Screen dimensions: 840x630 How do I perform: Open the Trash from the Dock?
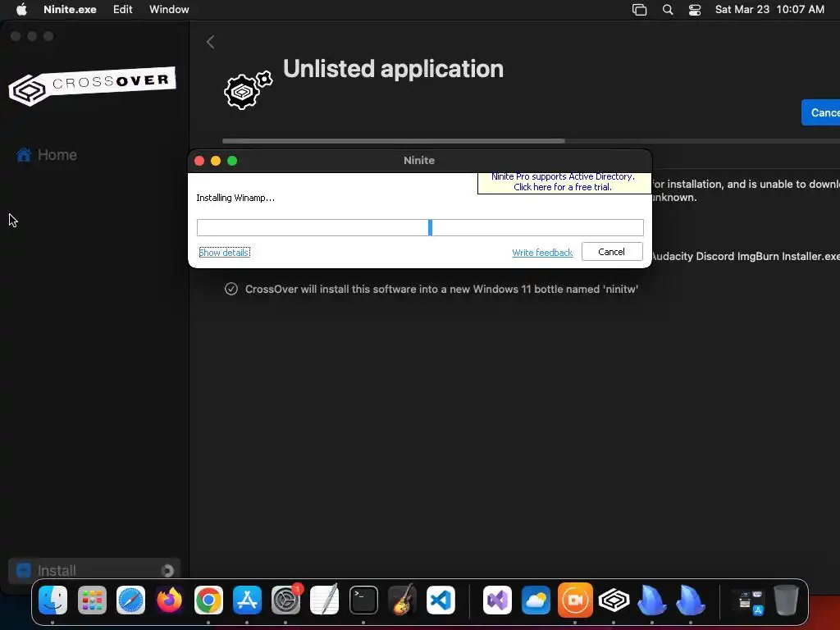point(786,600)
